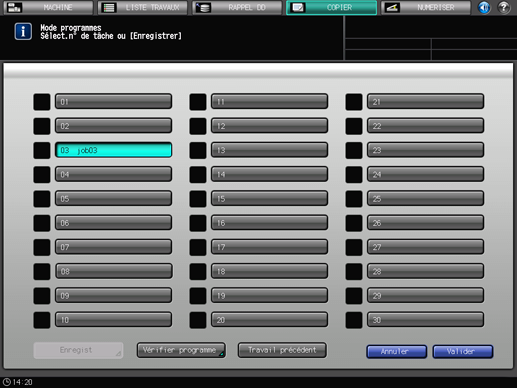Click the Enregist button
This screenshot has width=517, height=388.
[x=78, y=350]
